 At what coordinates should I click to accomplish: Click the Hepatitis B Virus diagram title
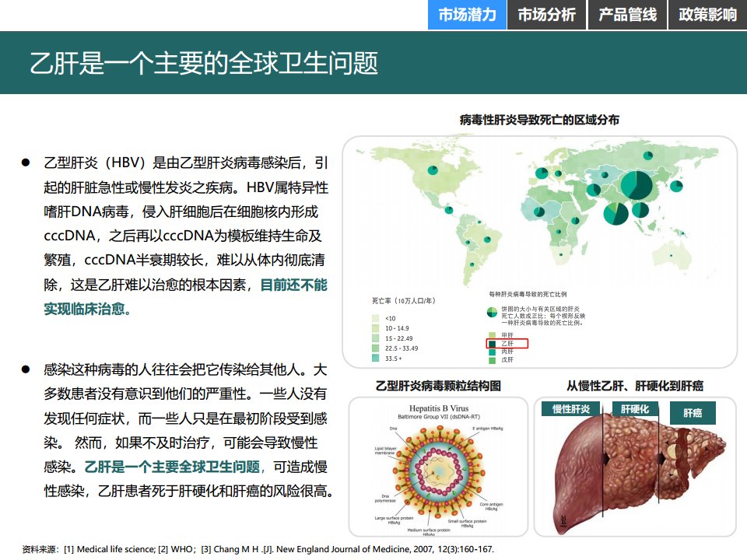click(439, 408)
